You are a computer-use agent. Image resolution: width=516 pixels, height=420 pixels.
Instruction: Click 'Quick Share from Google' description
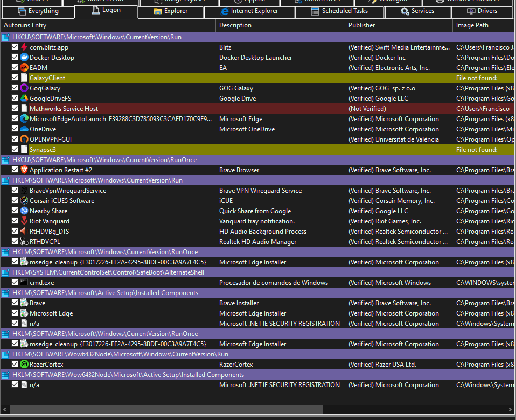click(255, 211)
